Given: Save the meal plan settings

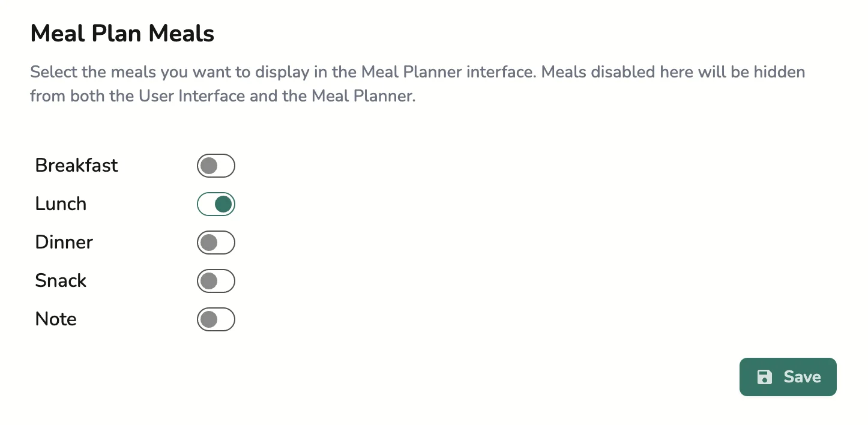Looking at the screenshot, I should point(788,377).
